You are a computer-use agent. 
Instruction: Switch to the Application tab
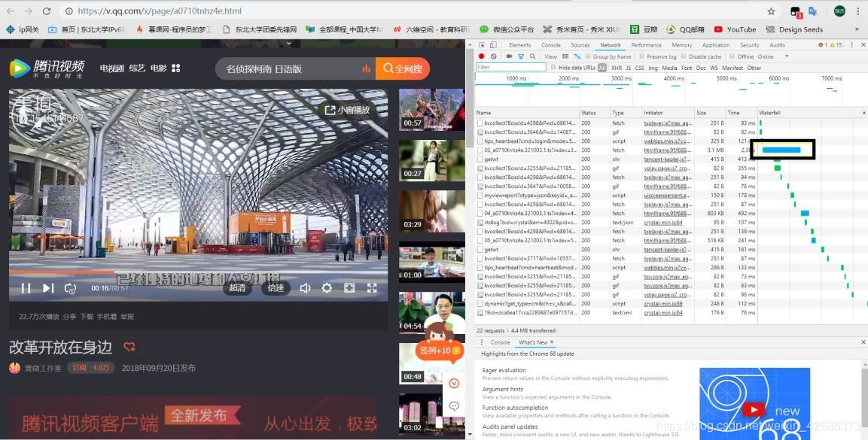(x=716, y=45)
